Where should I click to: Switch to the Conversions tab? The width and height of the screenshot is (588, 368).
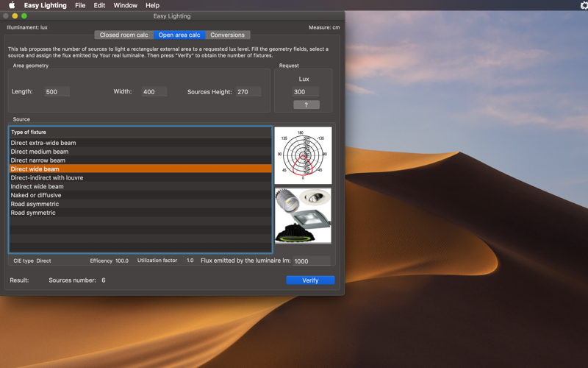227,35
